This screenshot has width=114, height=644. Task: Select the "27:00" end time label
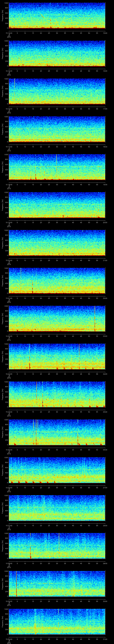point(105,487)
